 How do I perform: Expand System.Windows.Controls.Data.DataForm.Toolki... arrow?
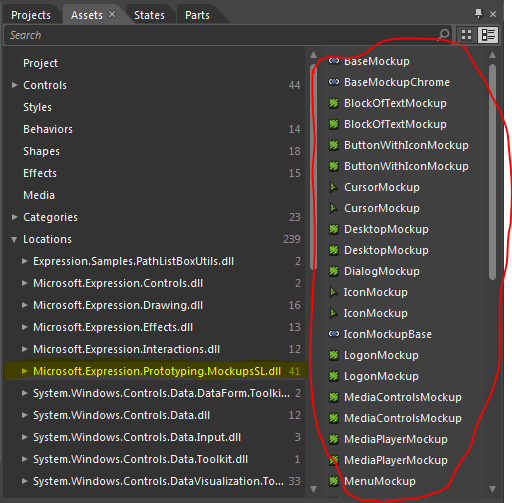[x=24, y=393]
